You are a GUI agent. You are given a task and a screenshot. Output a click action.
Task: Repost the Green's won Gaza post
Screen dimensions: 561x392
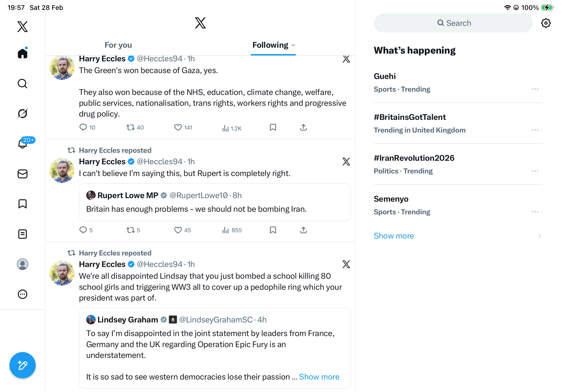click(130, 127)
